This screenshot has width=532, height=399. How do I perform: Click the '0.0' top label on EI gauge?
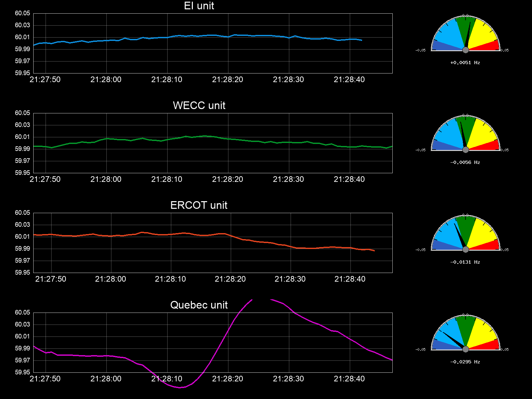tap(465, 15)
